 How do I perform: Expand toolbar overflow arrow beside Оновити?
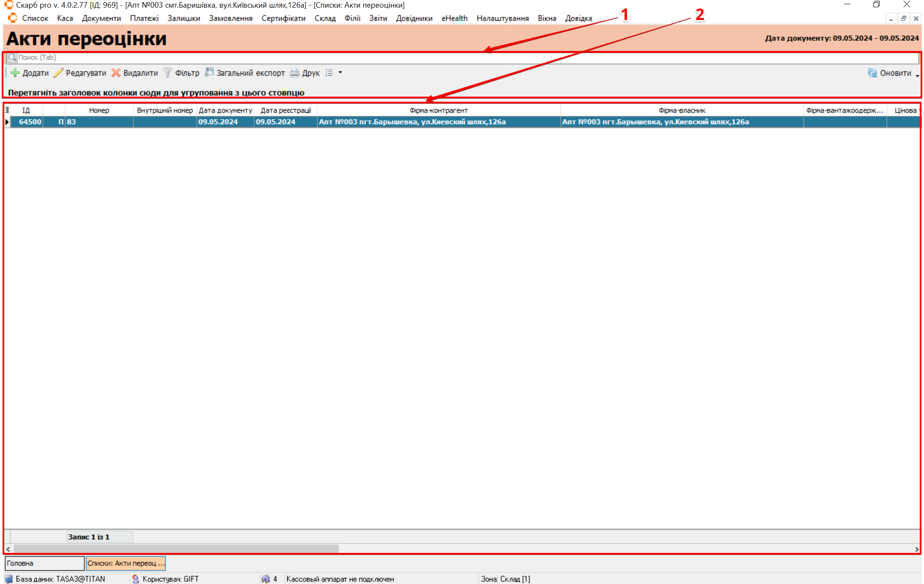pos(917,76)
